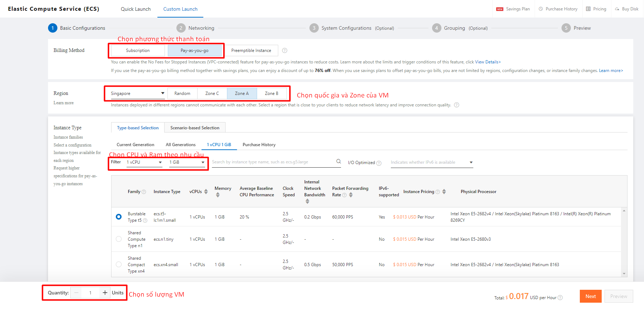The width and height of the screenshot is (644, 317).
Task: Sort by Internal Network Bandwidth arrows
Action: tap(307, 201)
